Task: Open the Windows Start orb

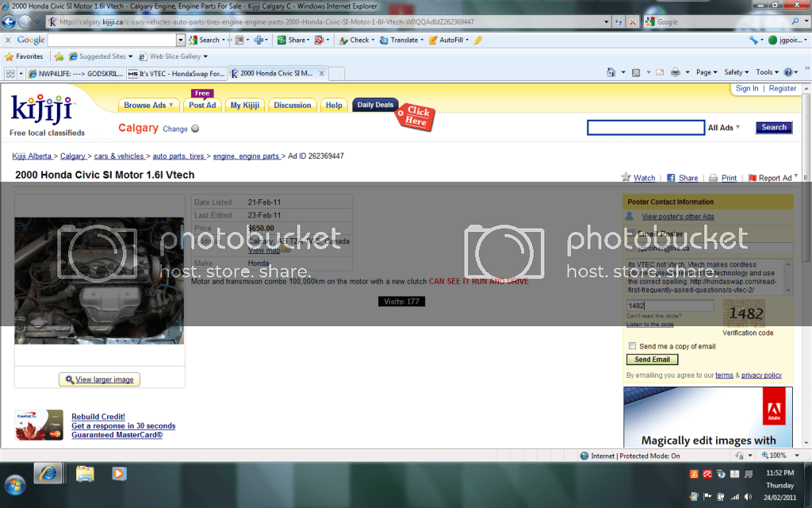Action: [15, 486]
